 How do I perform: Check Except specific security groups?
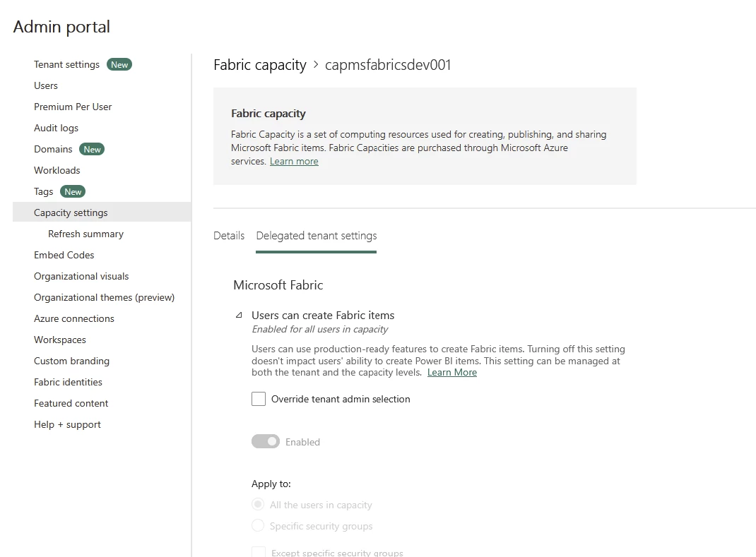pos(259,552)
